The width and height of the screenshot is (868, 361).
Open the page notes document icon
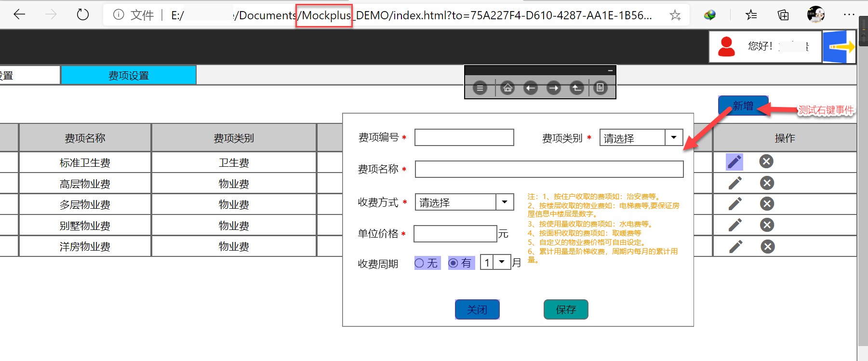(x=600, y=88)
